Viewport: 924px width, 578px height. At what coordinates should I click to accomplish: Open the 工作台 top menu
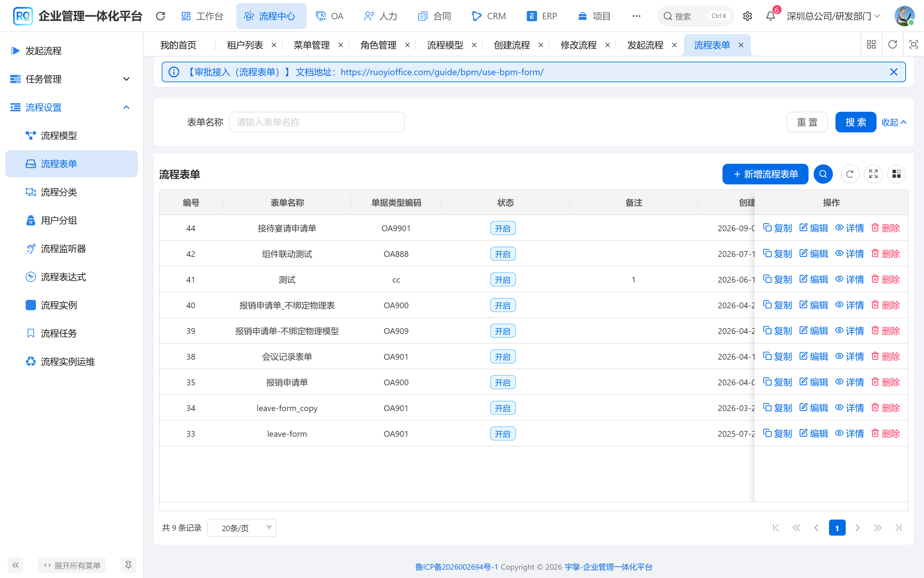[x=202, y=16]
